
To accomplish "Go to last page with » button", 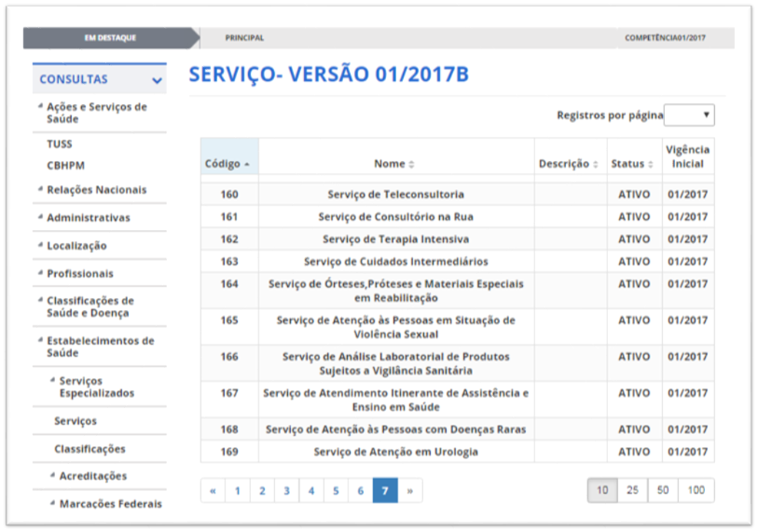I will [409, 491].
